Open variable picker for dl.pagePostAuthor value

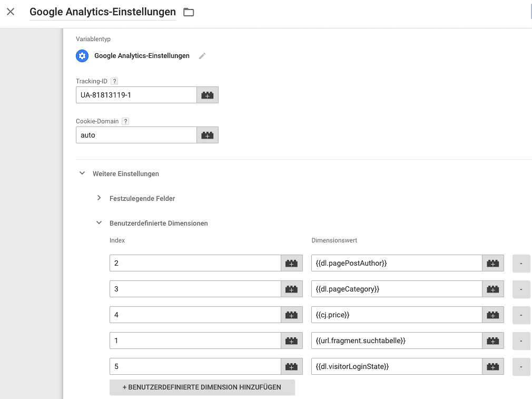tap(492, 263)
